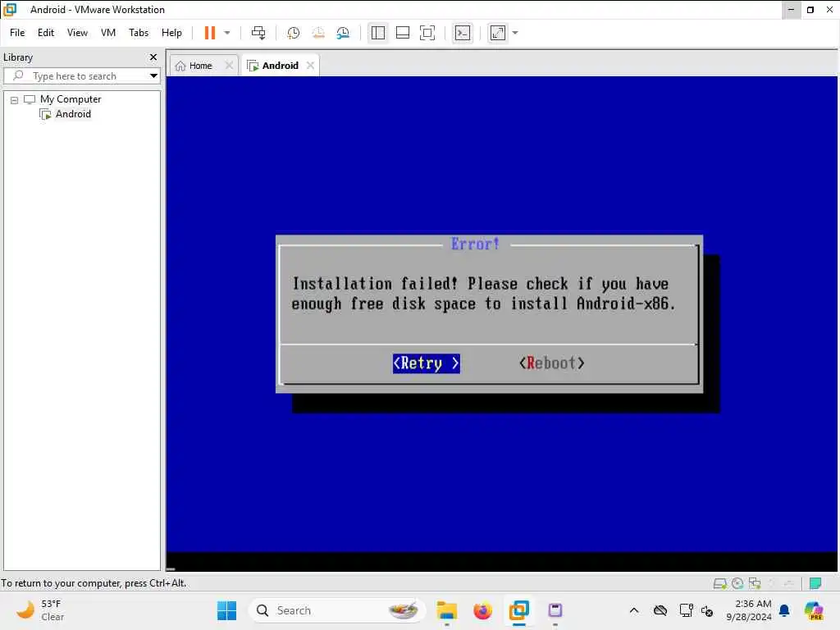Enter full screen mode icon

click(x=427, y=33)
